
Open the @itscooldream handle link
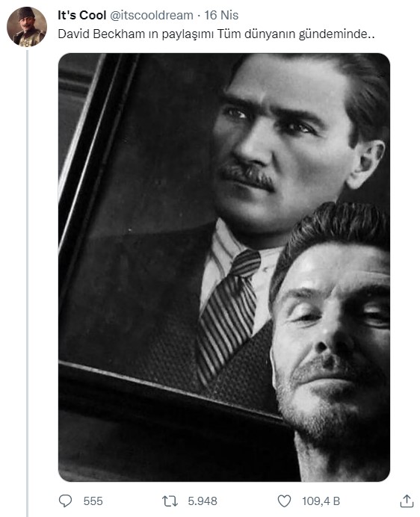[151, 15]
